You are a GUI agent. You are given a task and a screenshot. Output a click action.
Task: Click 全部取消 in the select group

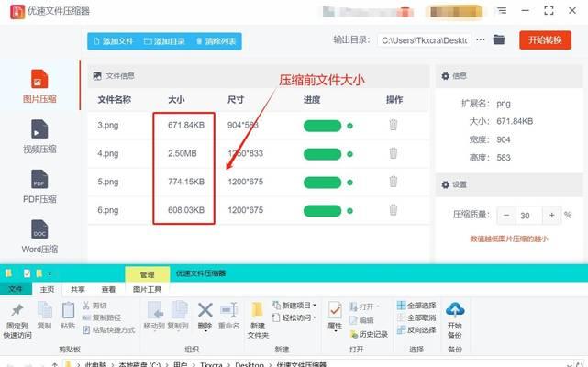[x=416, y=317]
